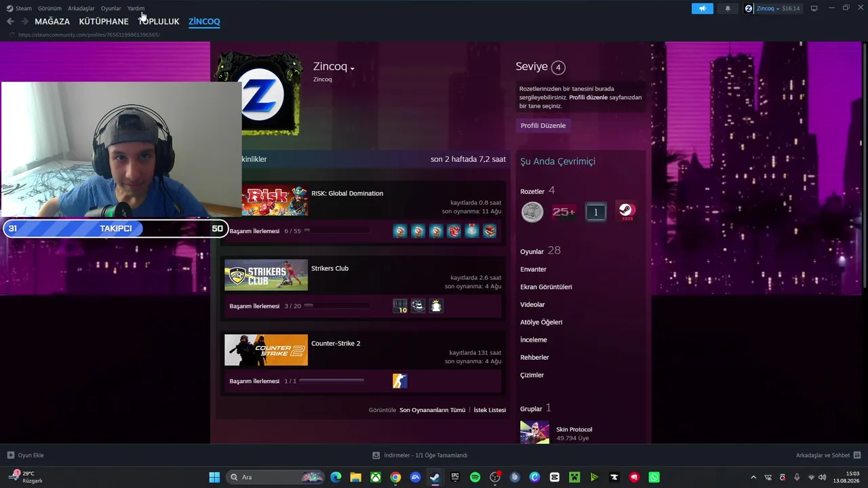The width and height of the screenshot is (868, 488).
Task: Click the crowned player achievement in Strikers Club
Action: (x=436, y=306)
